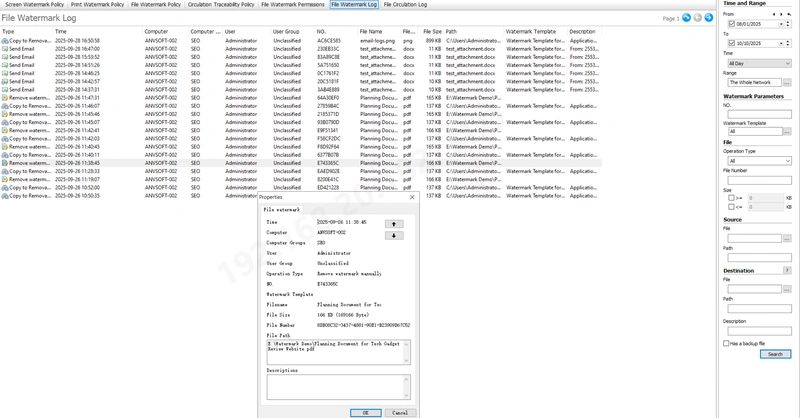Open the Time All Day dropdown

tap(759, 63)
